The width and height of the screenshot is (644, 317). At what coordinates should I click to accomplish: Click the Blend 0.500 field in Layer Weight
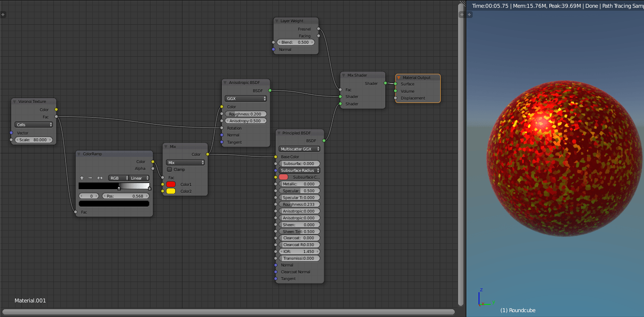coord(296,42)
